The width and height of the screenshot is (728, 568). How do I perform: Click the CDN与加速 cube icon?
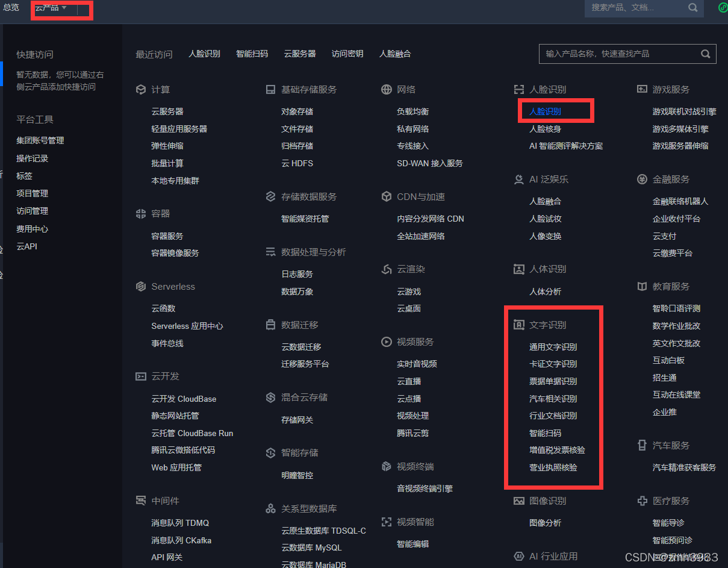pyautogui.click(x=387, y=197)
